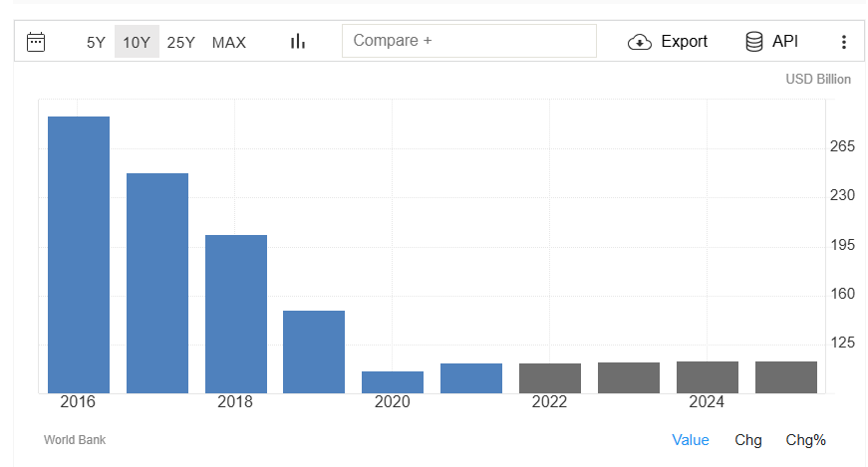Click the 160 y-axis label
The width and height of the screenshot is (868, 467).
tap(842, 294)
